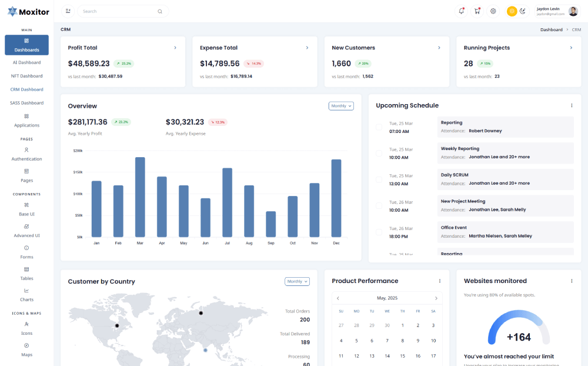Select NFT Dashboard from sidebar
The image size is (588, 366).
tap(26, 76)
